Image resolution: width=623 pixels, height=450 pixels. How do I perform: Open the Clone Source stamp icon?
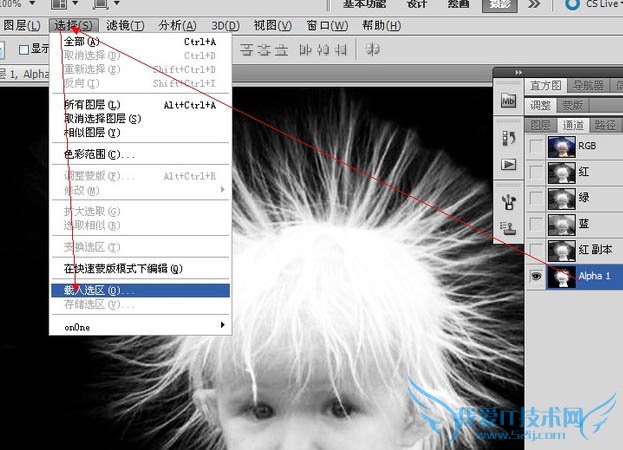point(508,228)
